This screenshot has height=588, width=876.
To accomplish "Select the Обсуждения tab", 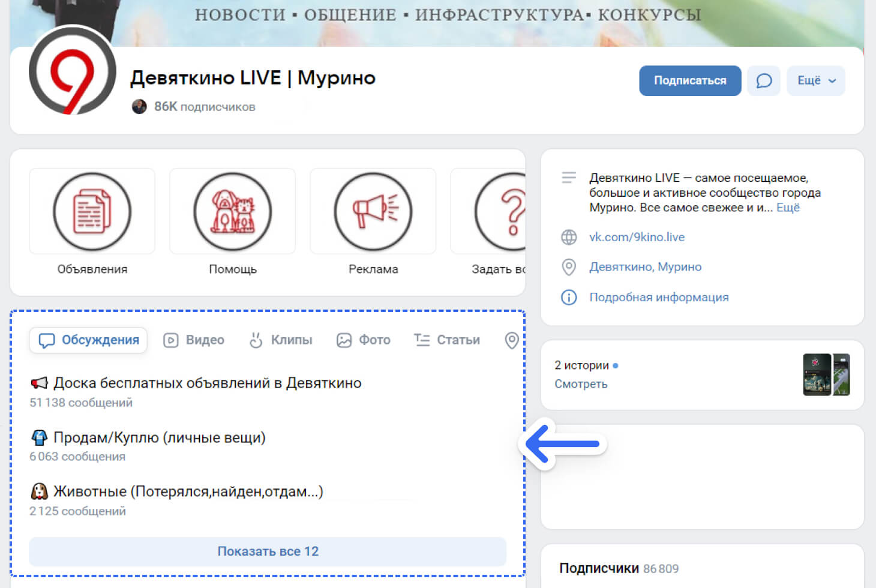I will (88, 340).
